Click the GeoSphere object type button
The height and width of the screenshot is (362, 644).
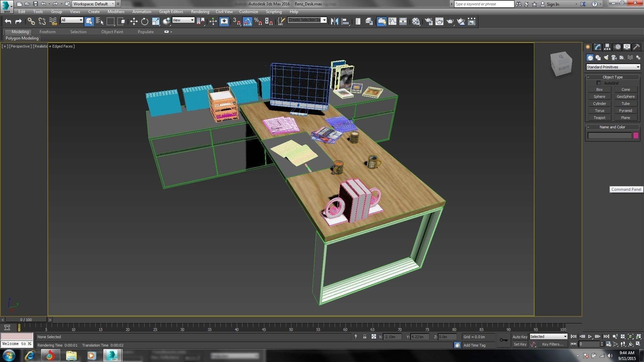click(626, 97)
